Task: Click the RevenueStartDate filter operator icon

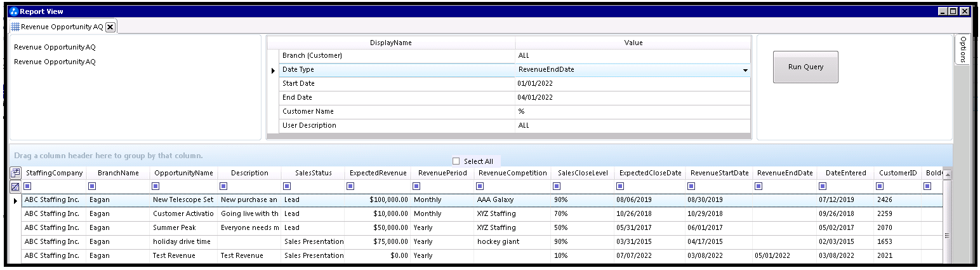Action: [691, 186]
